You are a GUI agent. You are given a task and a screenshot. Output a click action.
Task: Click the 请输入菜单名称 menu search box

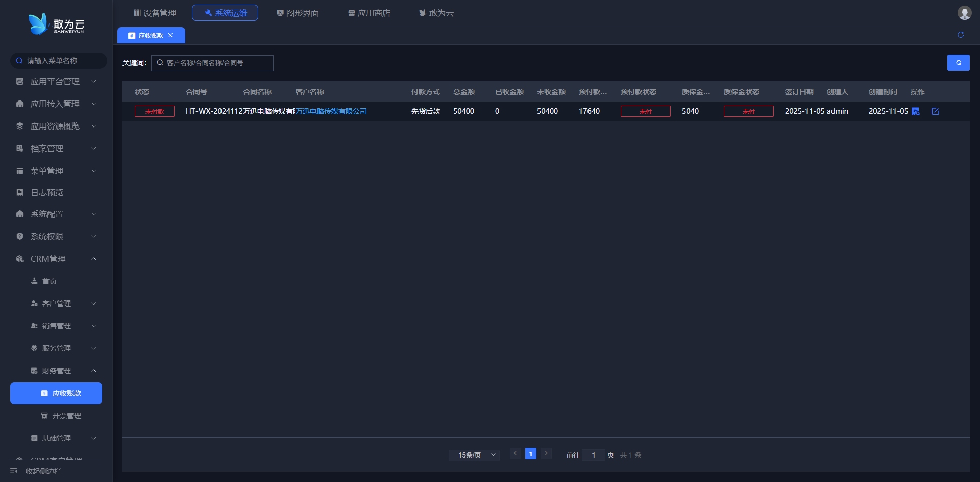[59, 61]
